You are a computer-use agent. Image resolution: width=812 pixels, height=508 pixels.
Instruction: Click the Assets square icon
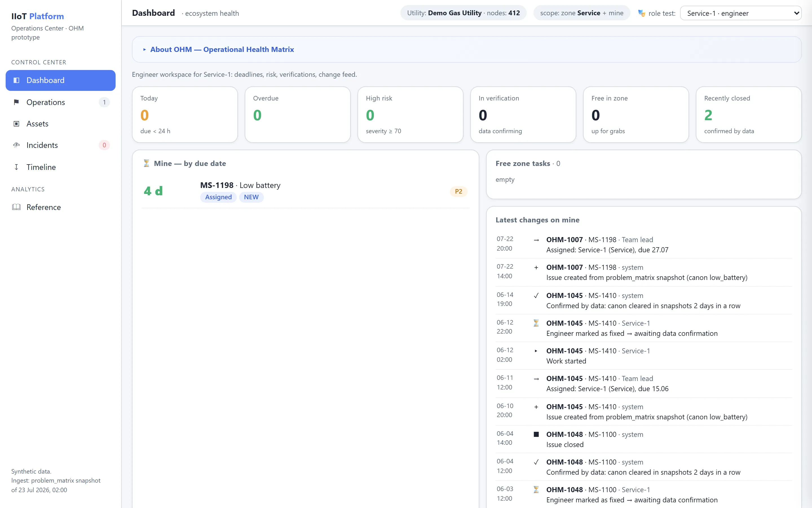click(16, 124)
